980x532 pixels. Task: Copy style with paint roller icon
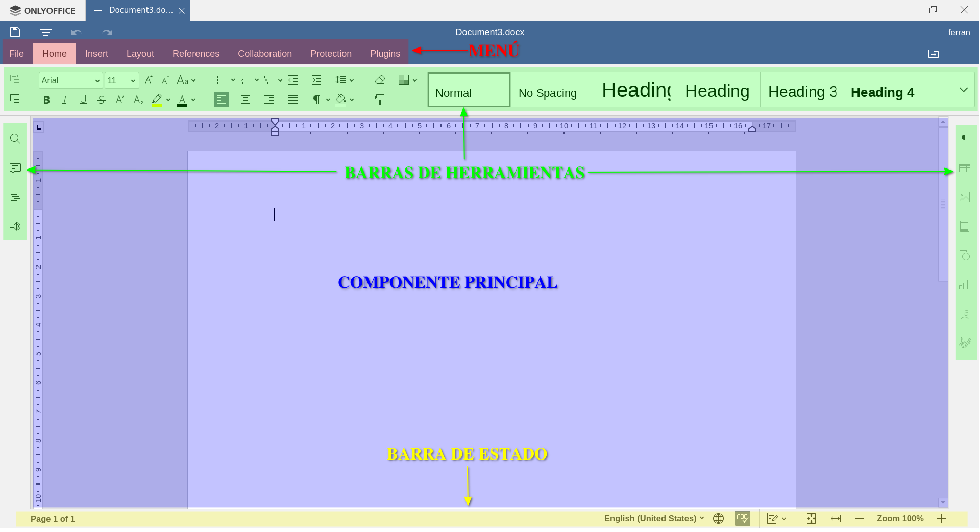(x=380, y=100)
